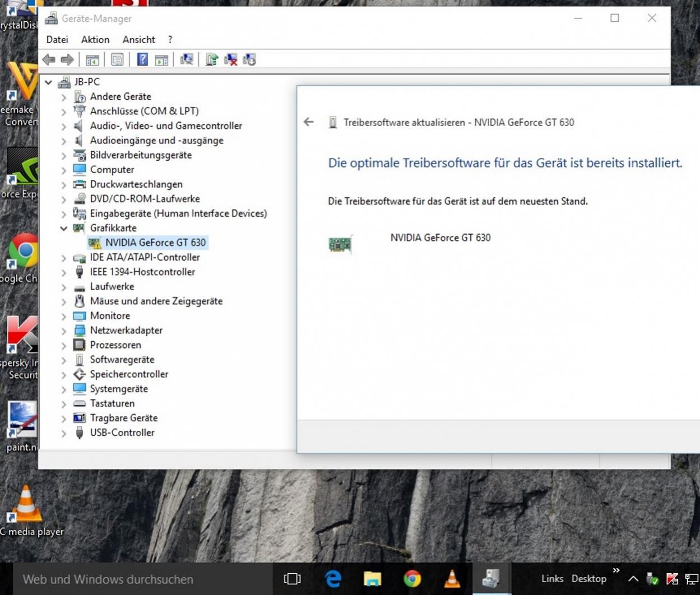Viewport: 700px width, 595px height.
Task: Open the Properties toolbar icon
Action: [117, 59]
